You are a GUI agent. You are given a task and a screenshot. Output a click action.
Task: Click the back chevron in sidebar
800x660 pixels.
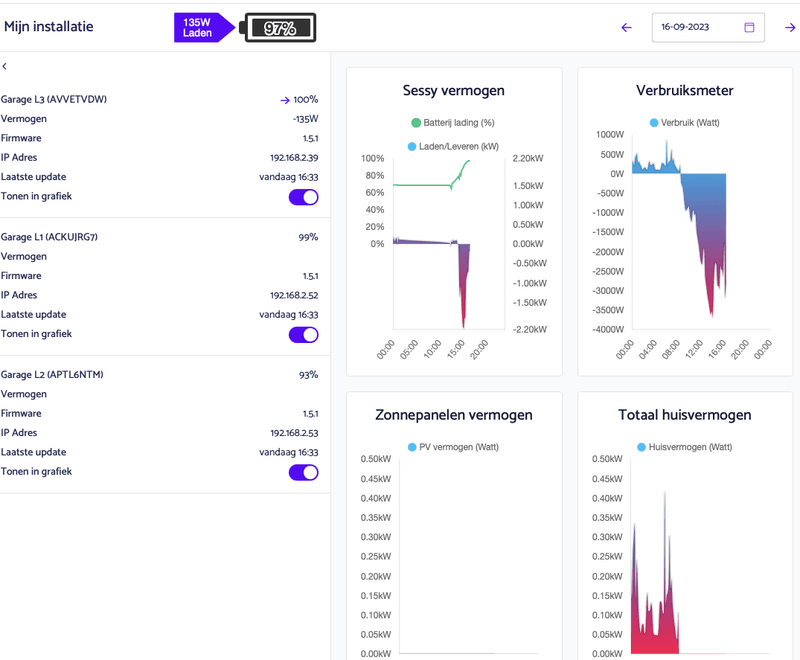pos(5,66)
